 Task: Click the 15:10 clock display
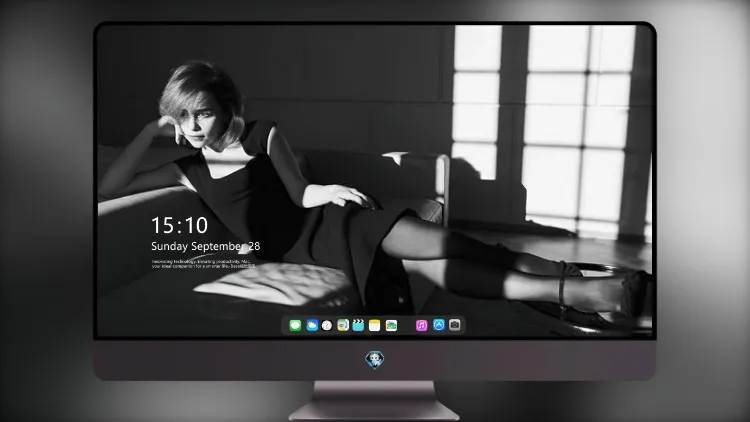click(179, 225)
